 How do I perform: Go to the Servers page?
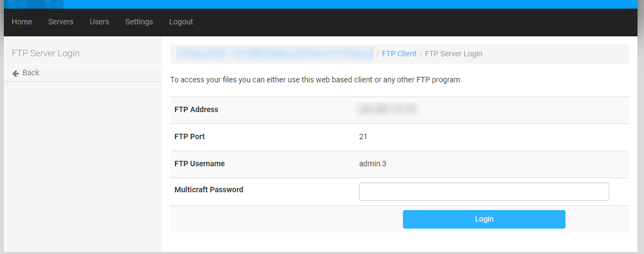point(61,22)
